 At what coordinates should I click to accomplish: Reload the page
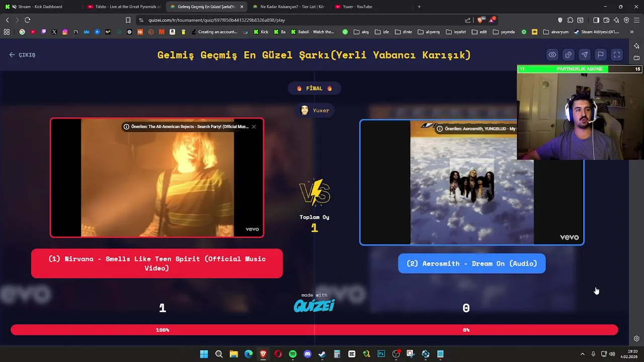tap(27, 20)
